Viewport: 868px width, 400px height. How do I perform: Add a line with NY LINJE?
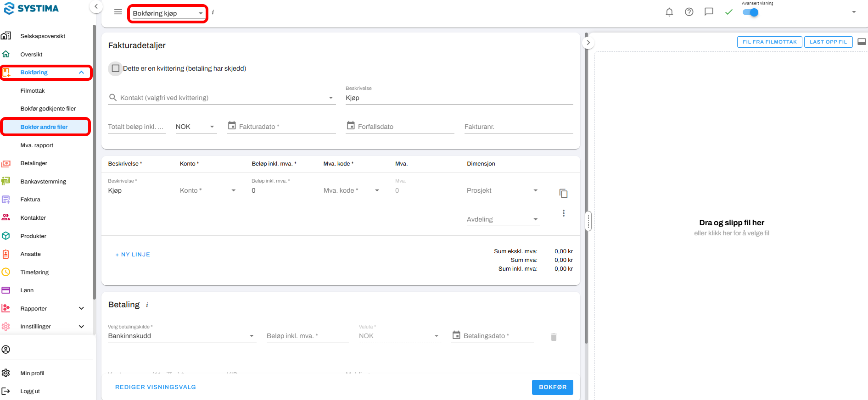pos(133,255)
